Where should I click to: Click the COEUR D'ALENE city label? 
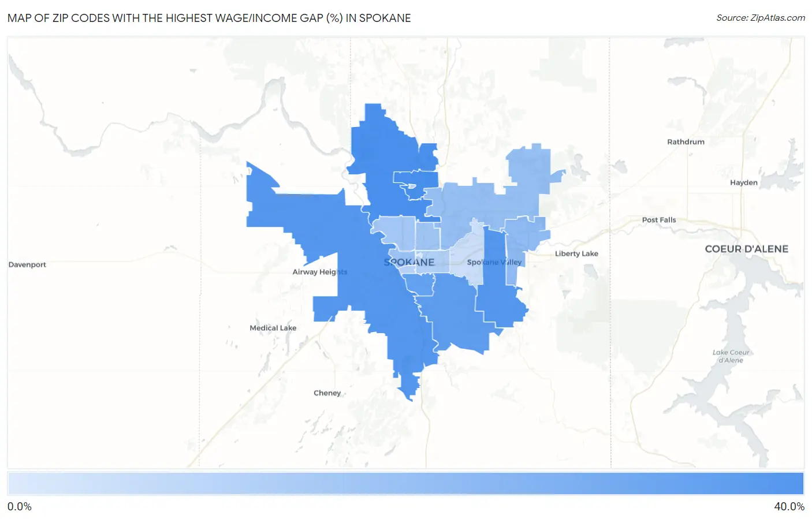(746, 249)
